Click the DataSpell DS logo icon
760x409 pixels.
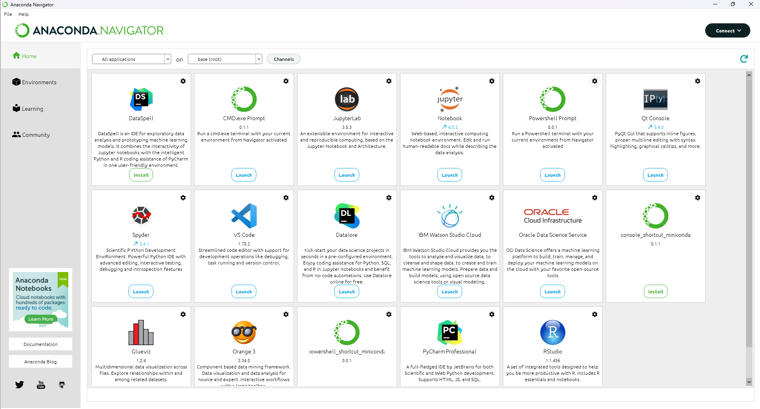141,99
